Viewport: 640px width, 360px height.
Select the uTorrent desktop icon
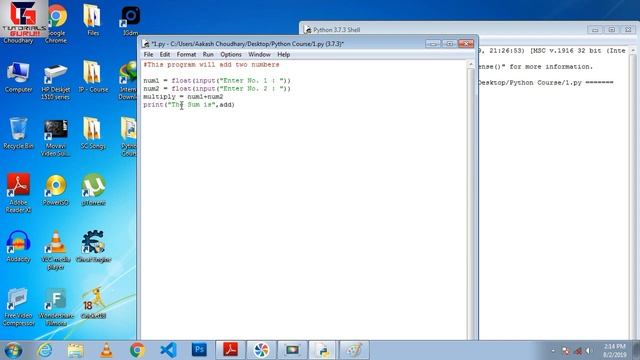(x=93, y=189)
